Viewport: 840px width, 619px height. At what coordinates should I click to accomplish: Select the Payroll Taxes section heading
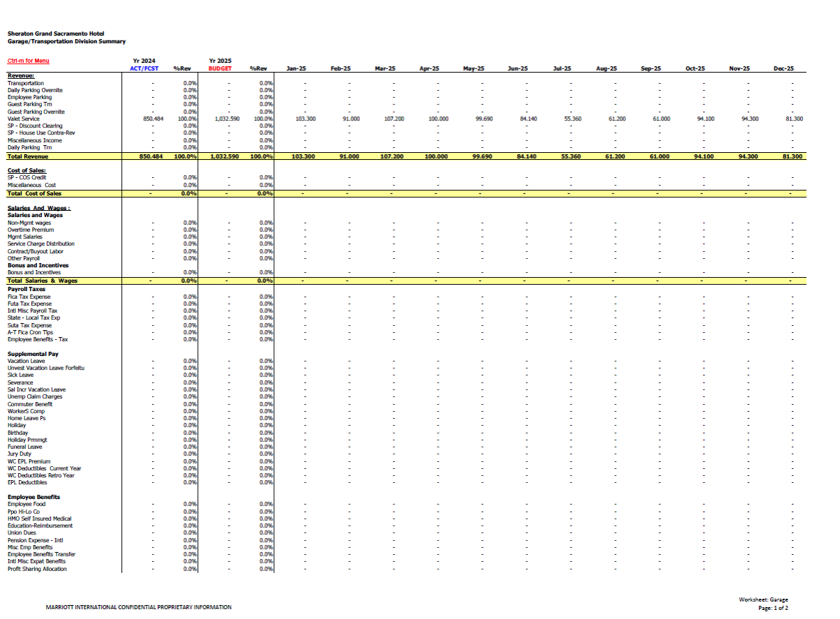coord(26,288)
